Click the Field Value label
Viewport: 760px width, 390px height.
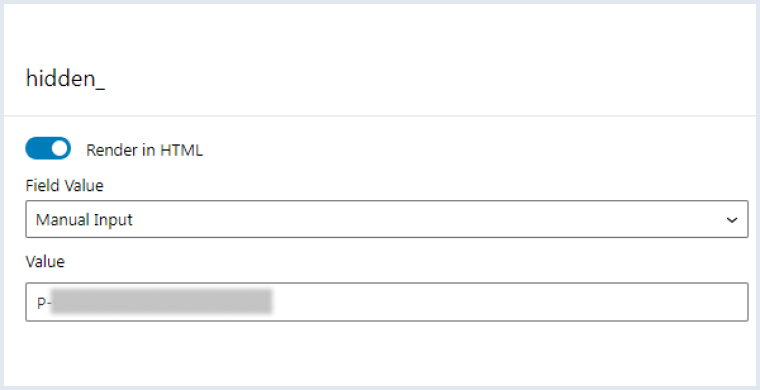[x=64, y=186]
